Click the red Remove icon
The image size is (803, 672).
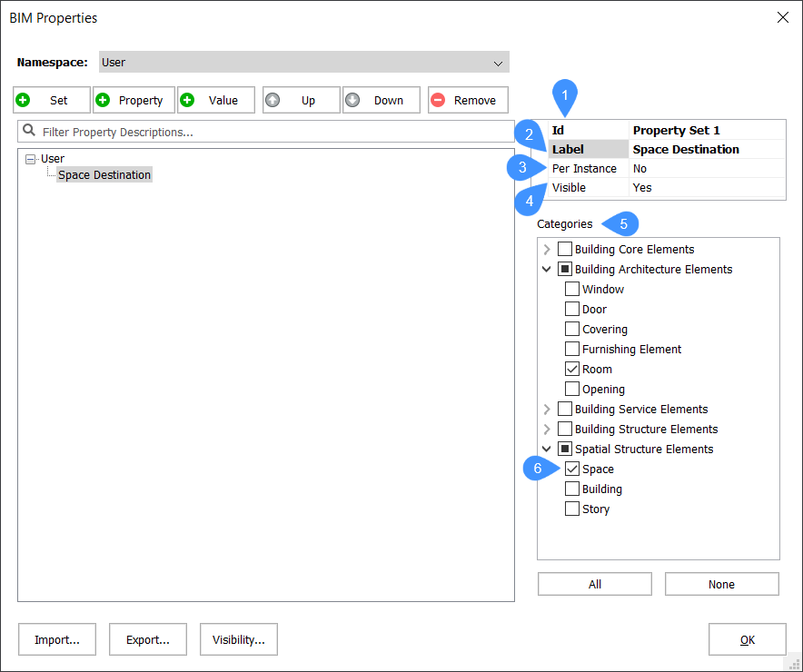pos(438,100)
